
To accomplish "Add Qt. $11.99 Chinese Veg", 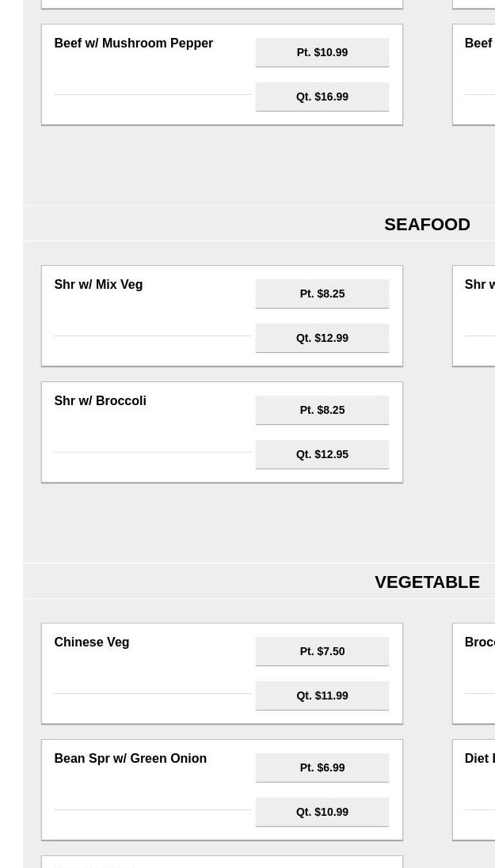I will (322, 696).
